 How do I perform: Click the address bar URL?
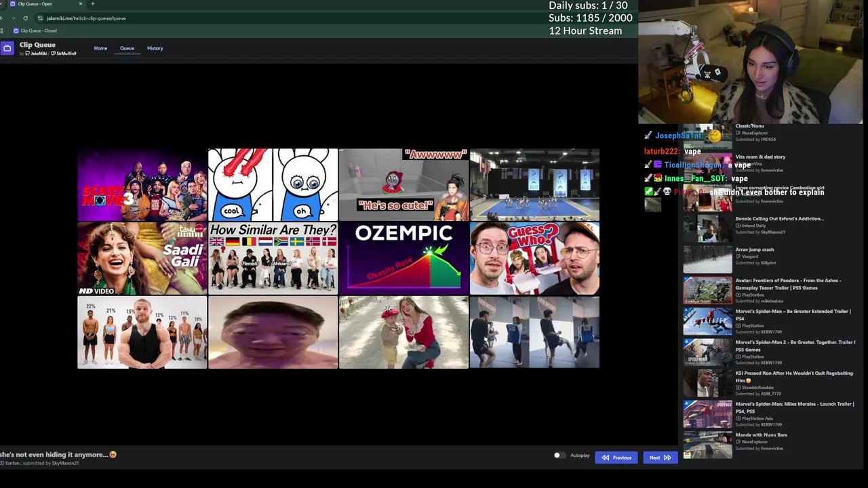(86, 18)
